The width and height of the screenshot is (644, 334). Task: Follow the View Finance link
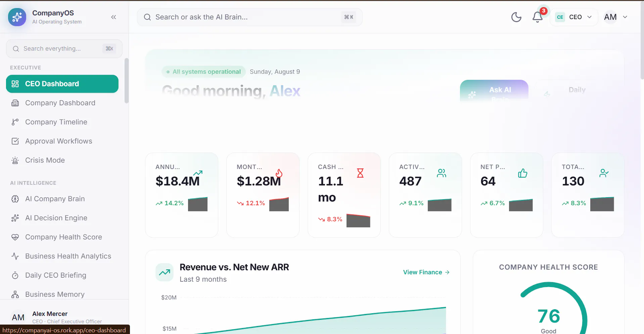click(426, 272)
